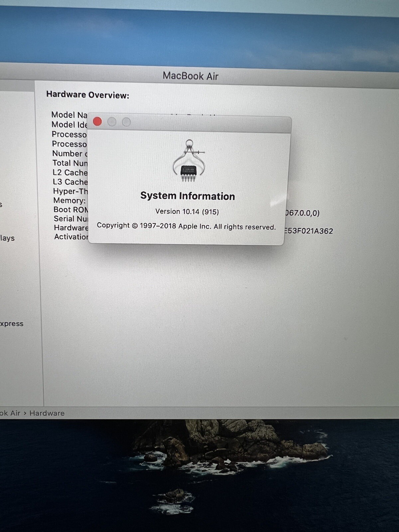Select the 'Activation' row label
This screenshot has height=532, width=399.
[x=71, y=237]
